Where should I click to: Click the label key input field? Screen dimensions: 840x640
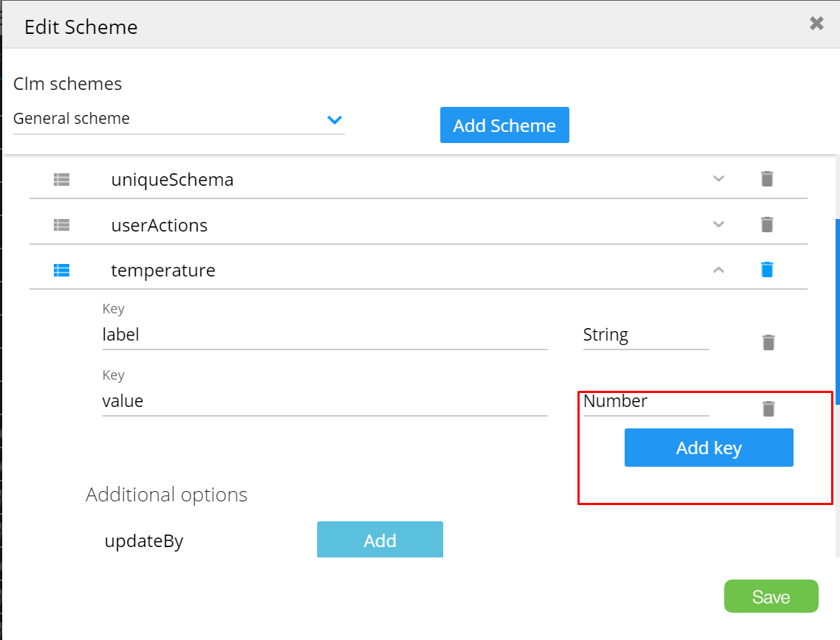(x=324, y=335)
